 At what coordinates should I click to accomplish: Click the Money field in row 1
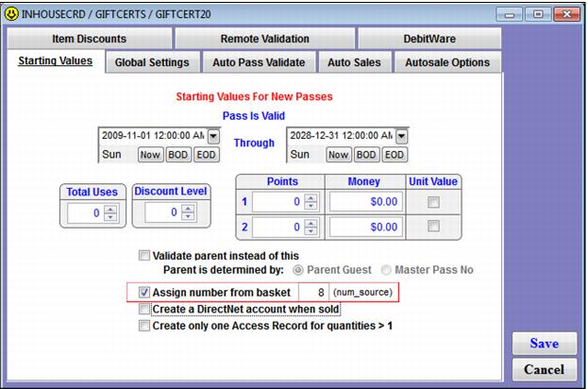[366, 202]
